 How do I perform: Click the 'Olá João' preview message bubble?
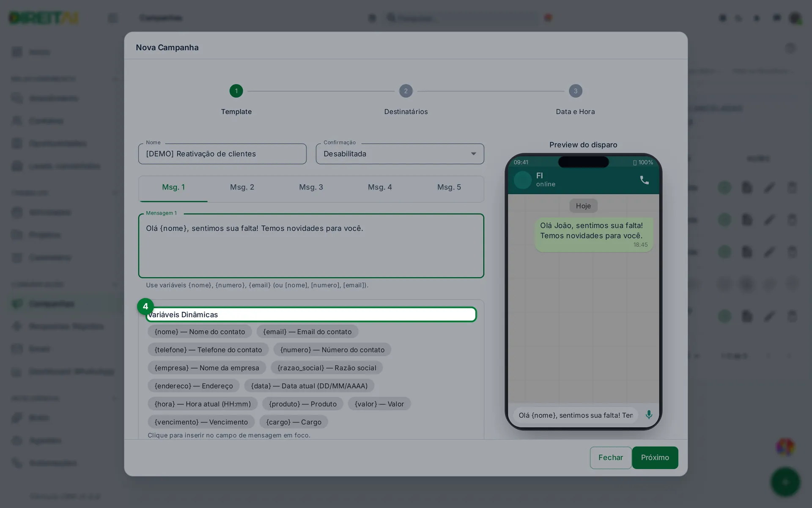(x=594, y=235)
